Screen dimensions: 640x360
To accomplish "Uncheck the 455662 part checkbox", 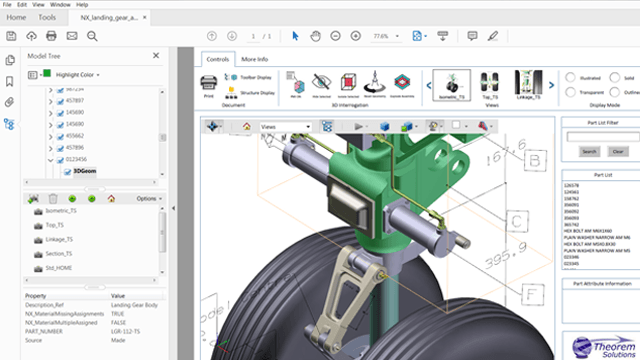I will 60,137.
